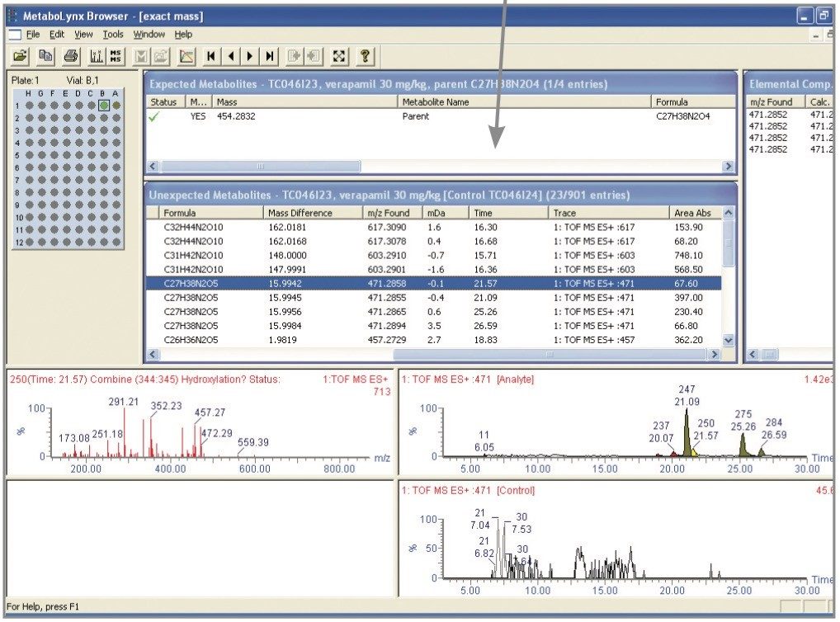
Task: Click the Help question mark icon
Action: 365,56
